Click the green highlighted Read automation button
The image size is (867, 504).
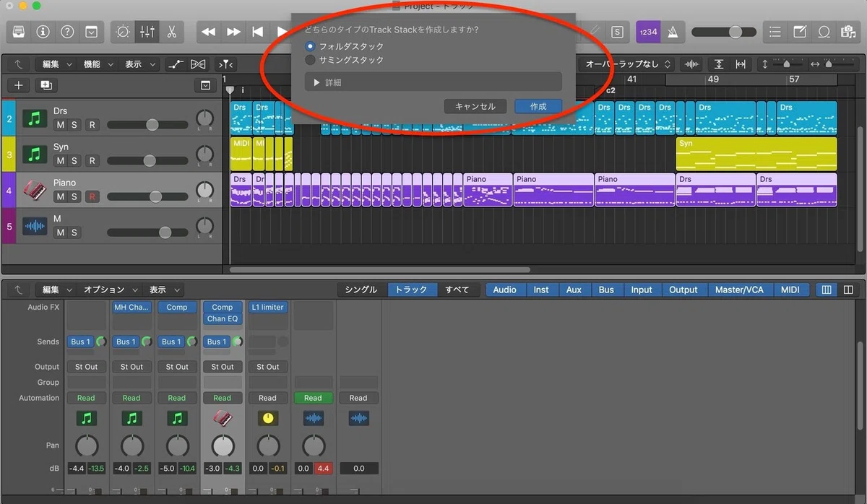coord(313,398)
